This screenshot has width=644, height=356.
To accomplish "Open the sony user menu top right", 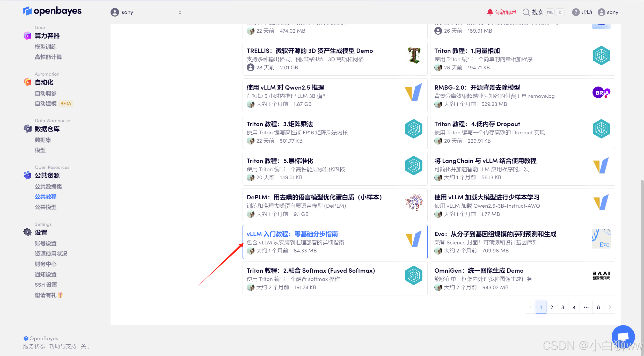I will (x=608, y=12).
